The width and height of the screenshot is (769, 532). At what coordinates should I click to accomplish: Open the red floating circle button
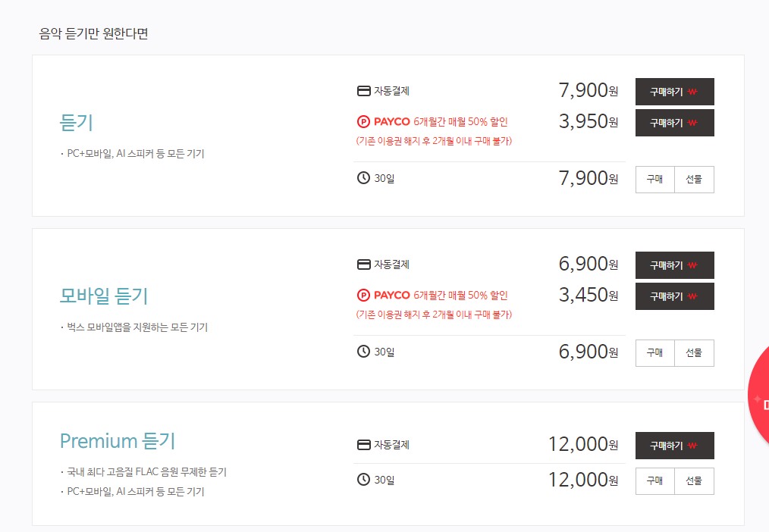click(x=758, y=399)
